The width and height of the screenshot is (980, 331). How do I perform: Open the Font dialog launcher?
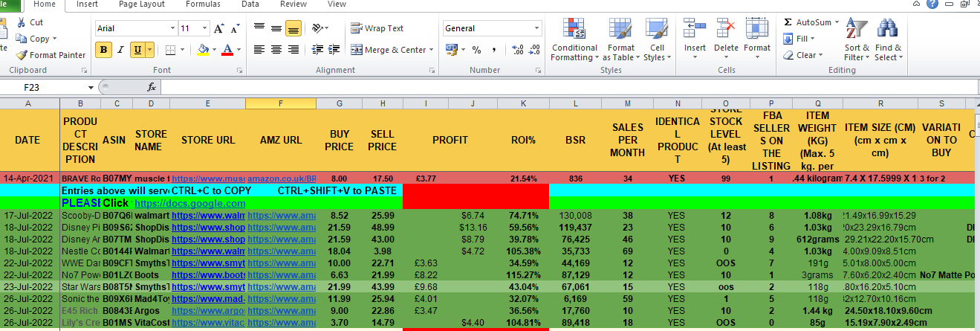point(241,70)
